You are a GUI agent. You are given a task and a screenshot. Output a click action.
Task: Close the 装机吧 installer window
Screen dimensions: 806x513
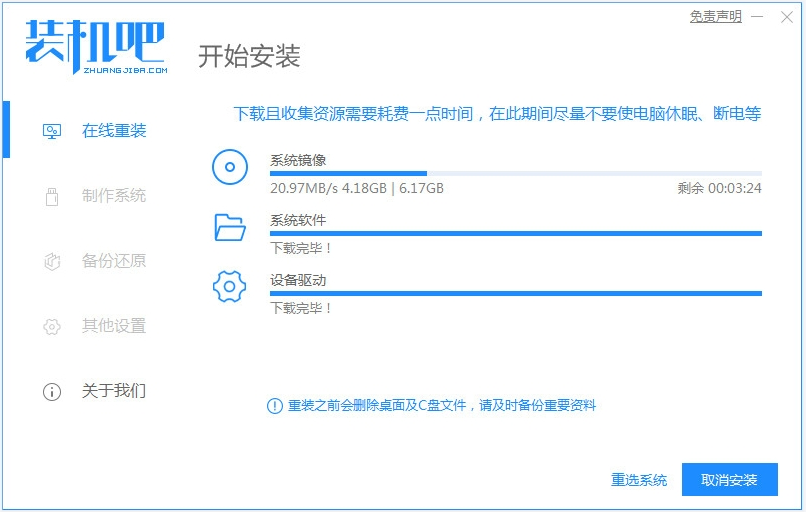coord(786,17)
